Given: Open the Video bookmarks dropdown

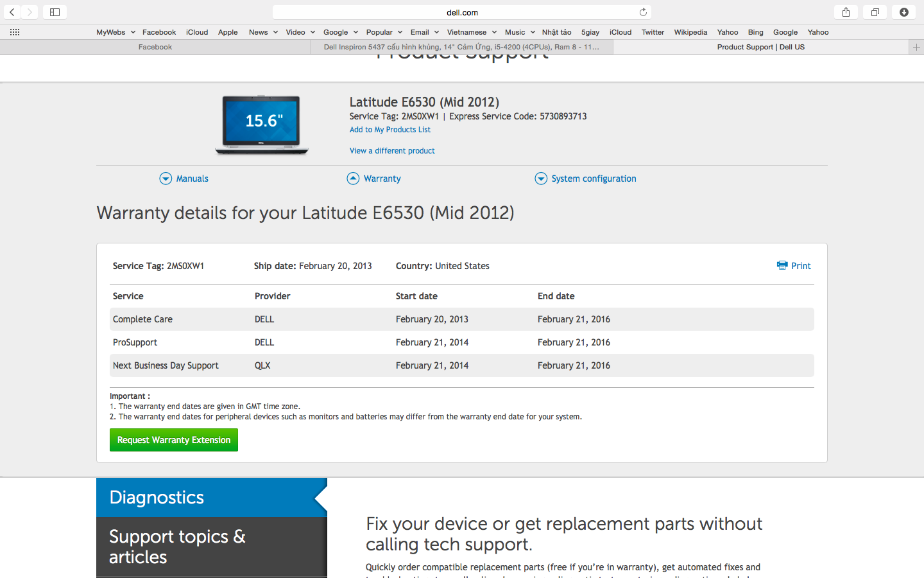Looking at the screenshot, I should click(300, 32).
